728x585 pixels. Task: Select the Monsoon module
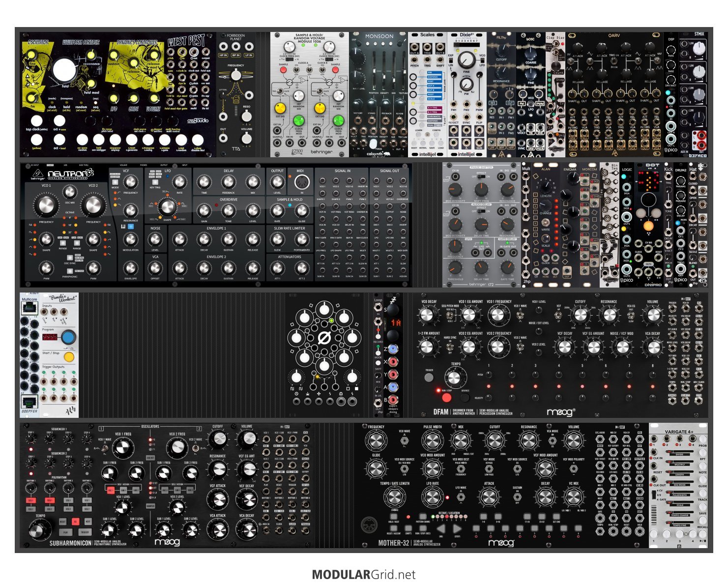pyautogui.click(x=379, y=94)
